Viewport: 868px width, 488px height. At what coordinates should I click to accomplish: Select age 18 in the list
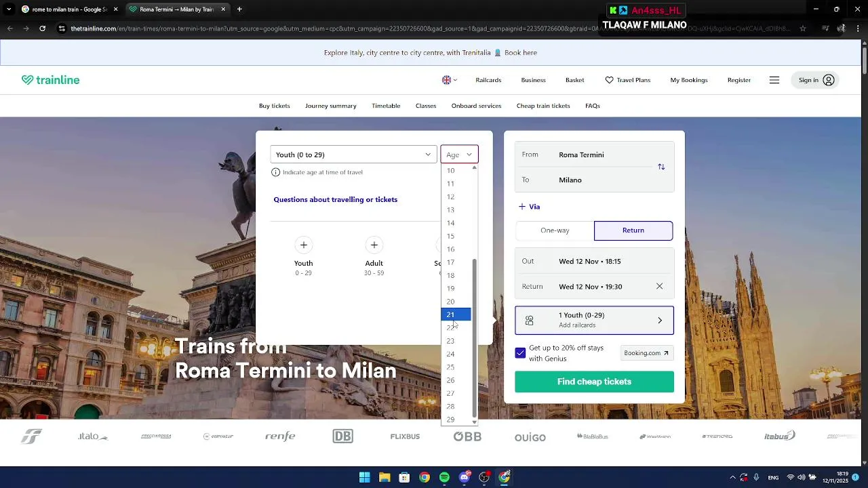(x=456, y=275)
